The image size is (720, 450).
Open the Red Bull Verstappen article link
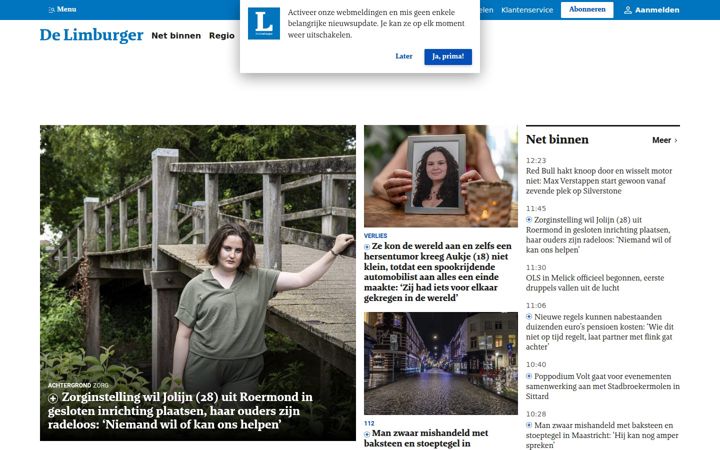click(599, 181)
